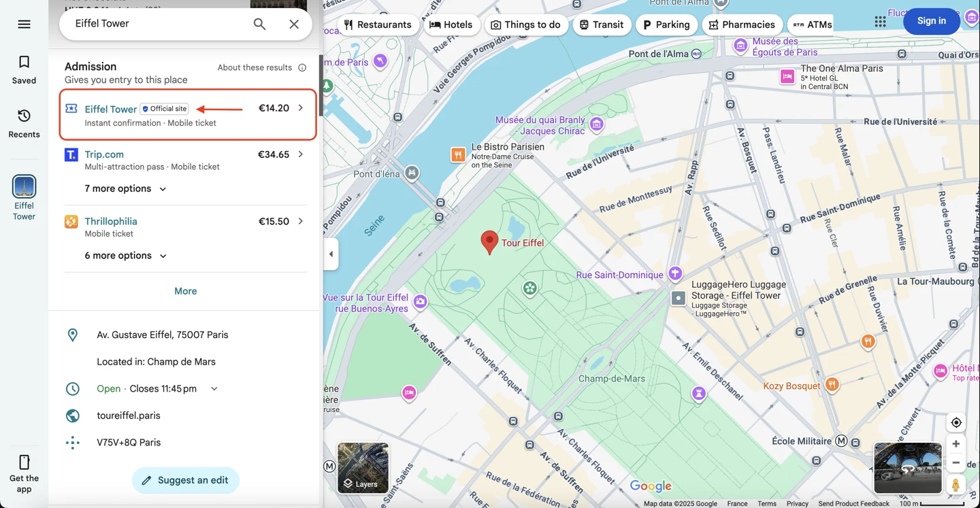980x508 pixels.
Task: Click the Get the app phone icon
Action: [x=24, y=462]
